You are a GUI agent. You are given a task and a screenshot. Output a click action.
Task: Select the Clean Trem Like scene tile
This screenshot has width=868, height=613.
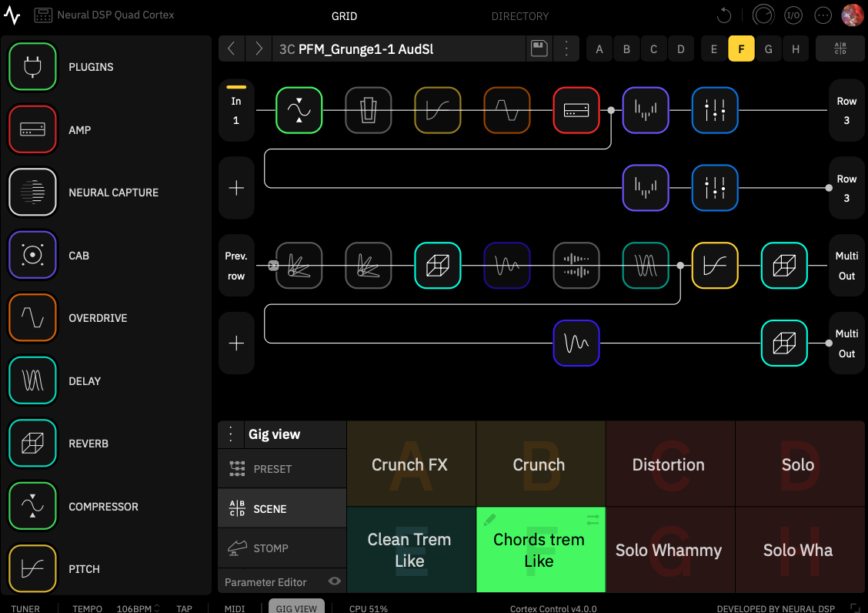[x=412, y=550]
